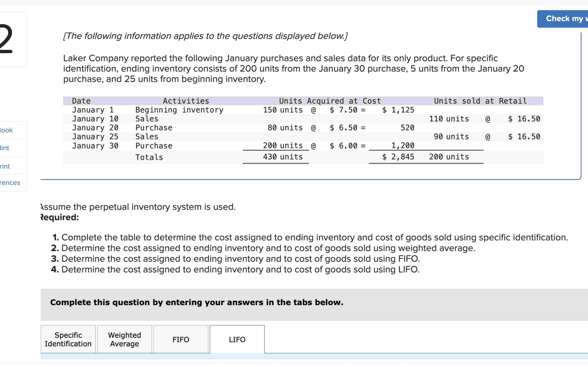Click the 'Assume the perpetual inventory system' text

click(138, 207)
